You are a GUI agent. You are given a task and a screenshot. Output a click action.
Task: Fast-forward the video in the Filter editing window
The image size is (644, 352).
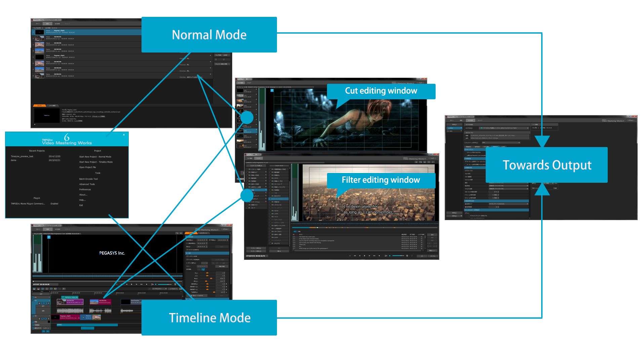coord(374,256)
